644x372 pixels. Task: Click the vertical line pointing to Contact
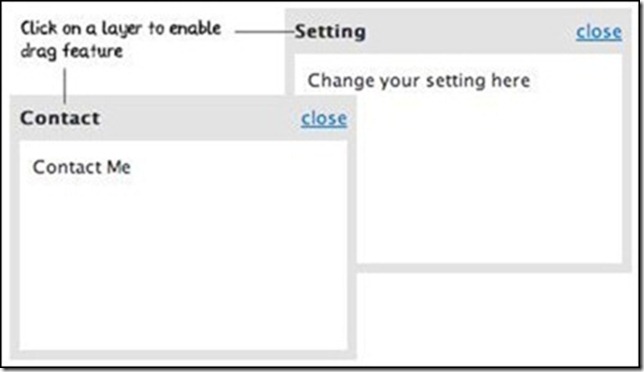click(x=64, y=85)
